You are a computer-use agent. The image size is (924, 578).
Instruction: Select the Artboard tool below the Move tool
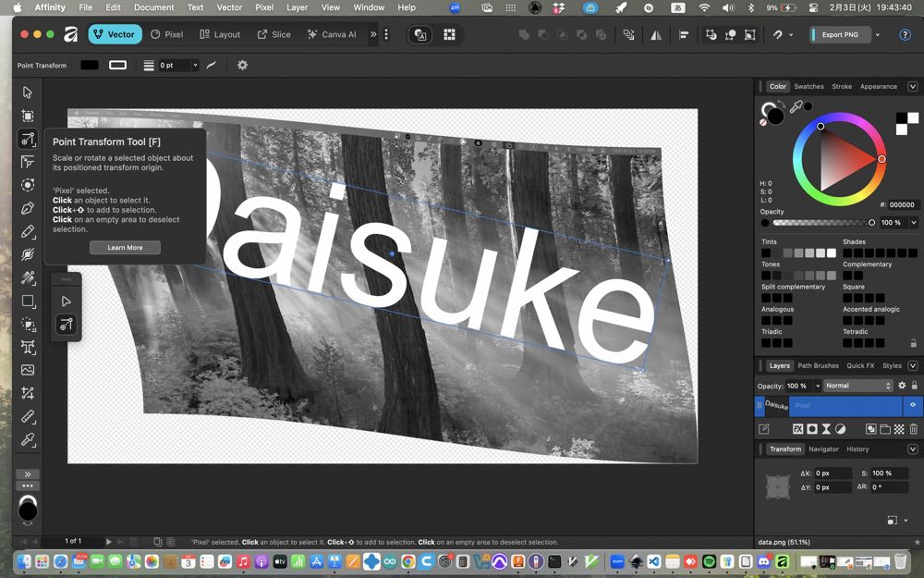tap(28, 116)
